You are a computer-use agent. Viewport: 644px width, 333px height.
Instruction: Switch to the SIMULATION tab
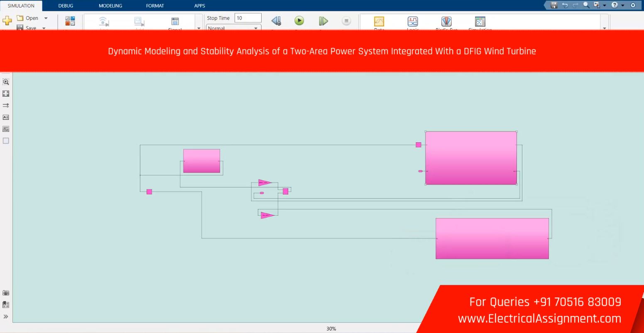pyautogui.click(x=21, y=6)
